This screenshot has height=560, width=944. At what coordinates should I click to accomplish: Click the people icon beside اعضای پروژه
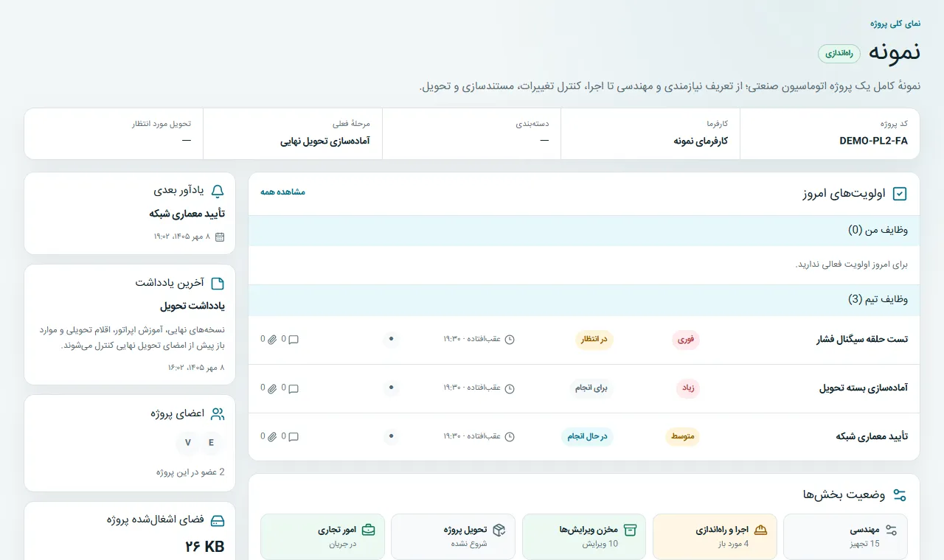(x=218, y=414)
